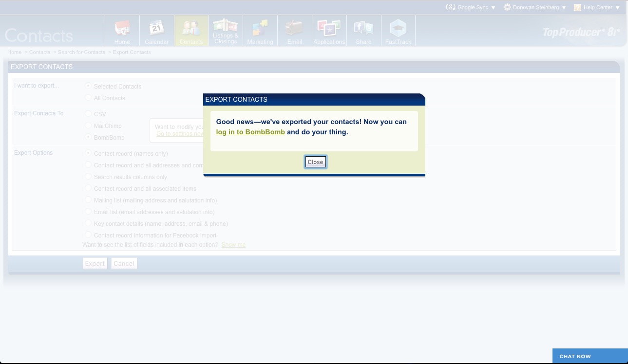Expand the Help Center dropdown arrow
The width and height of the screenshot is (628, 364).
pos(618,8)
